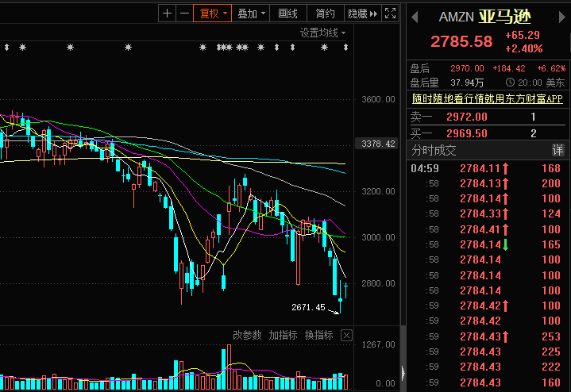Open the 东方财富APP promotion link

click(486, 99)
